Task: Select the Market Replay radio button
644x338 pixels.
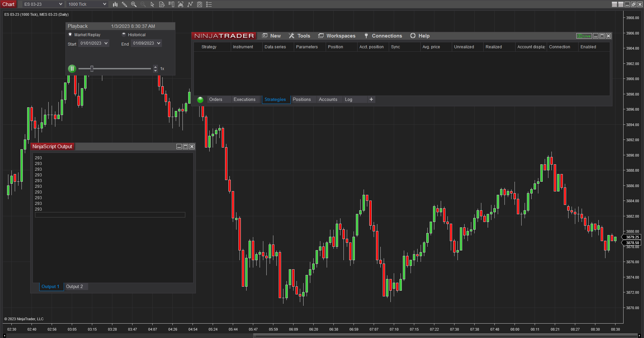Action: 70,35
